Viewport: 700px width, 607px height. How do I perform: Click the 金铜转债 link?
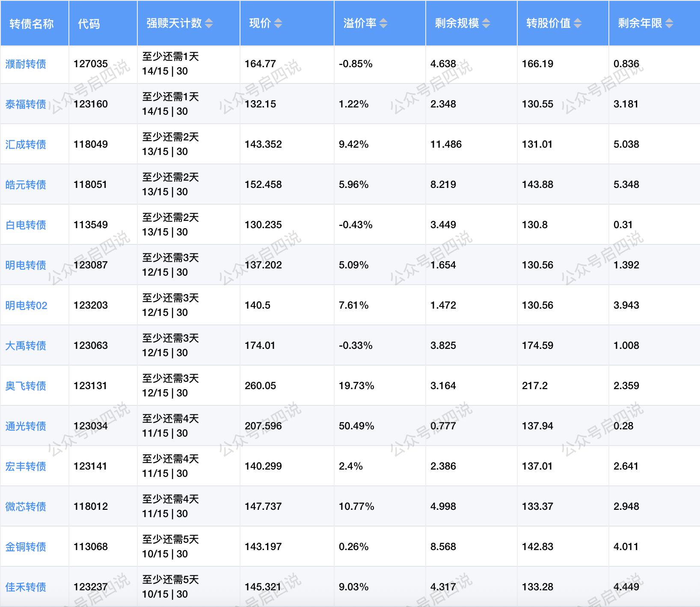point(26,547)
